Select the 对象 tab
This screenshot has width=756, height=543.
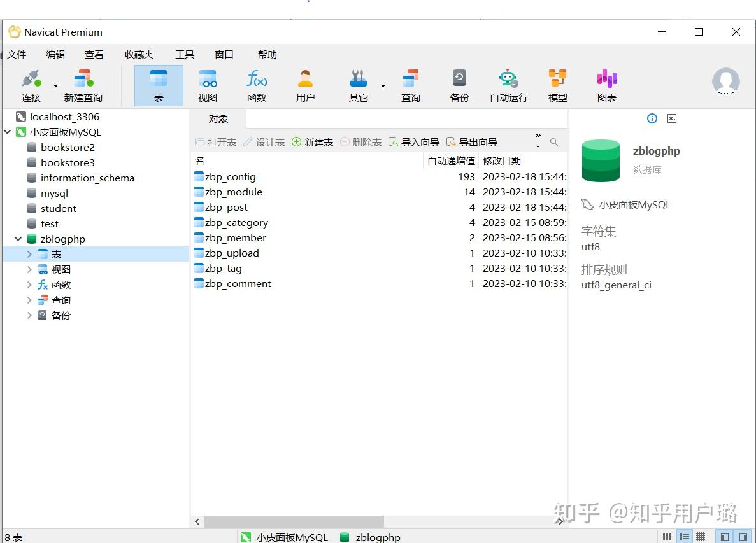point(218,118)
